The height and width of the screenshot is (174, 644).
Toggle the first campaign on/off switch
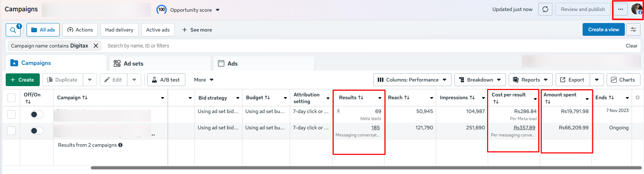(37, 114)
